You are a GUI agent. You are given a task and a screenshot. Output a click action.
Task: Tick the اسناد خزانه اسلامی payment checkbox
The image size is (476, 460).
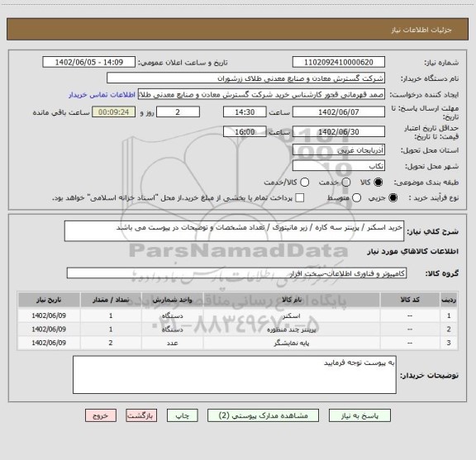[300, 198]
